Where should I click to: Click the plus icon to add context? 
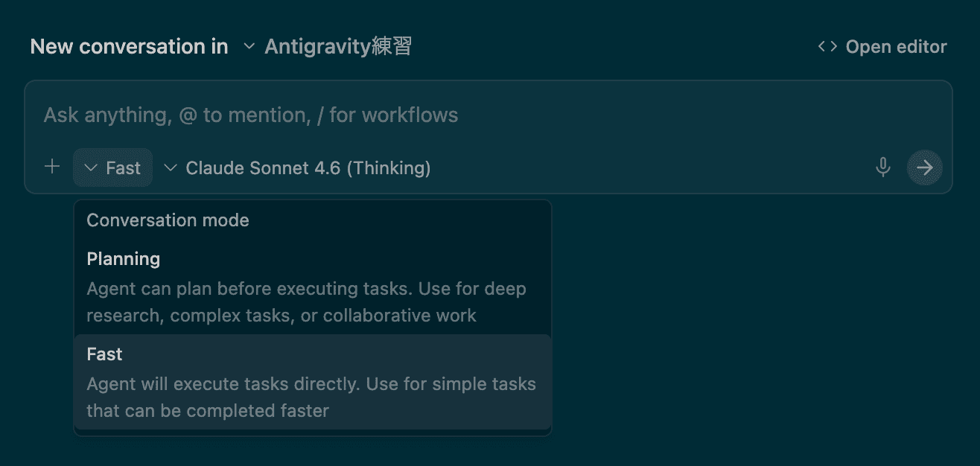[52, 167]
